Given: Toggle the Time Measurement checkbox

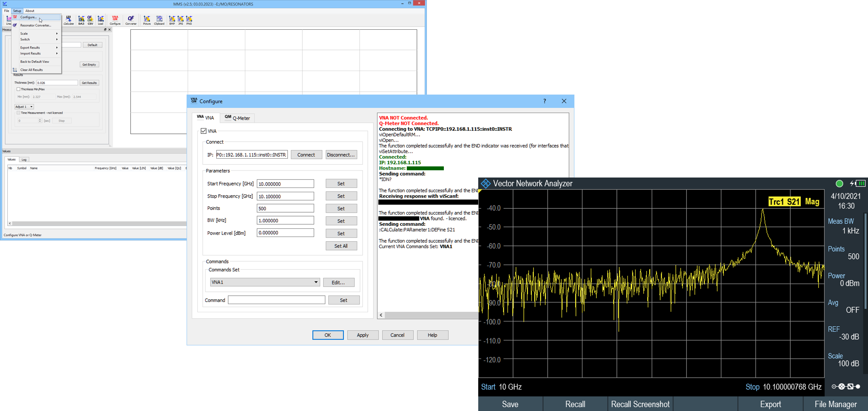Looking at the screenshot, I should [18, 113].
